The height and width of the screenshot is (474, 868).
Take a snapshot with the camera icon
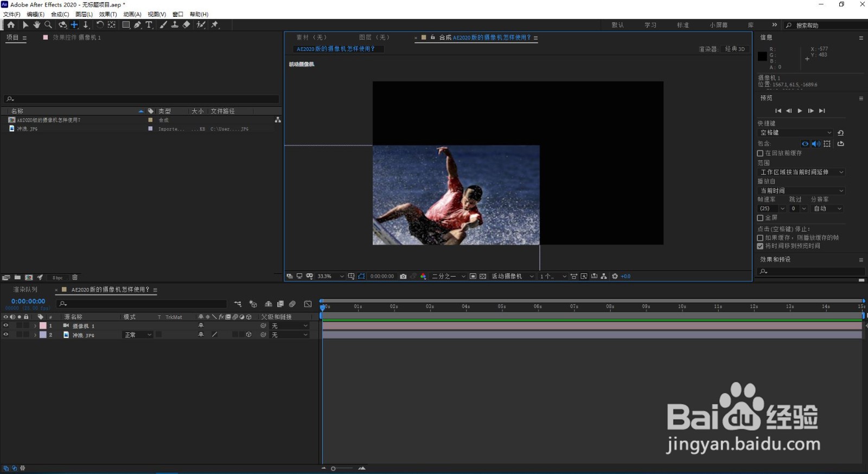(x=403, y=276)
